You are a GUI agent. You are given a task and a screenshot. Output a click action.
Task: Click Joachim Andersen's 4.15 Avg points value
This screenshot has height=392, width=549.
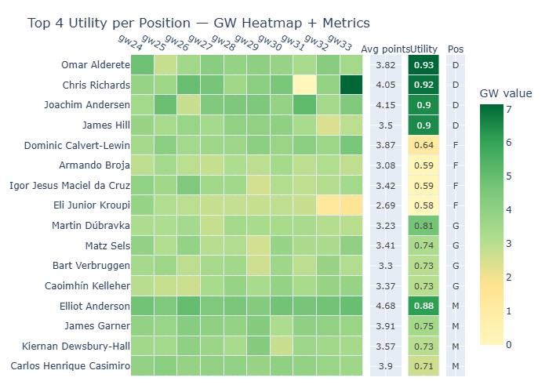pos(385,105)
